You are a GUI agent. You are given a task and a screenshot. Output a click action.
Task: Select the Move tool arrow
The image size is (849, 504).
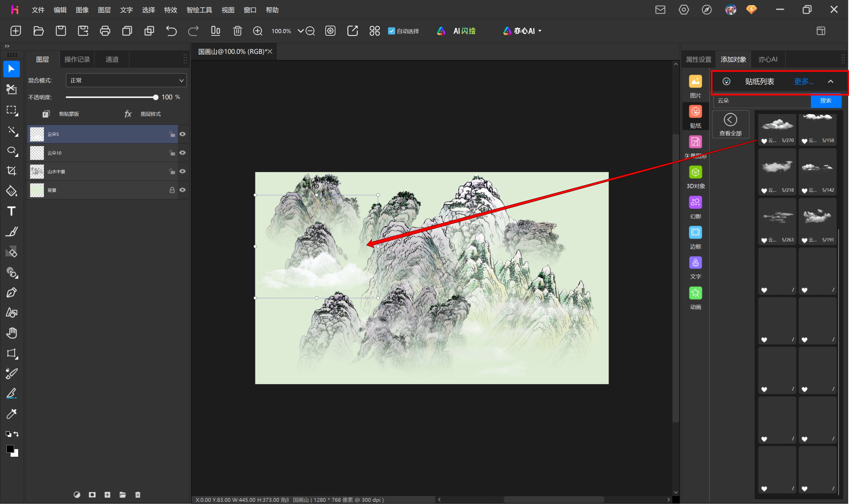[x=12, y=69]
